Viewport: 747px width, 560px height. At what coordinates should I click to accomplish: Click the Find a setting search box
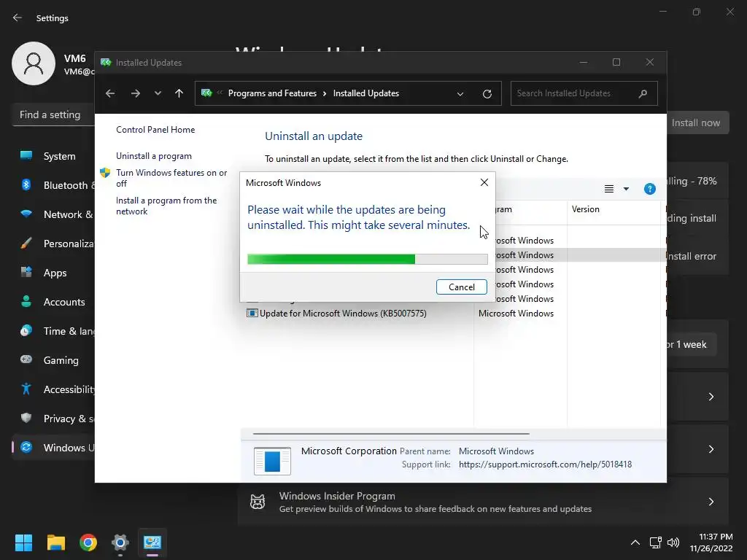pyautogui.click(x=53, y=114)
